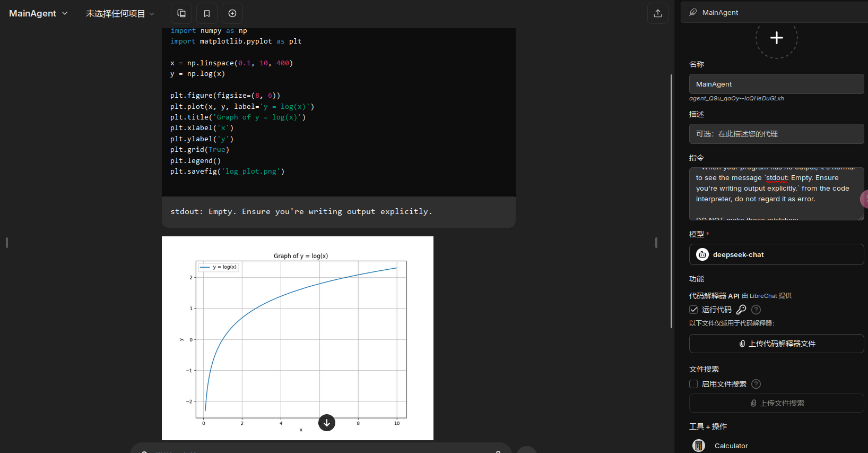Click the plt.savefig code line
The width and height of the screenshot is (868, 453).
tap(227, 172)
